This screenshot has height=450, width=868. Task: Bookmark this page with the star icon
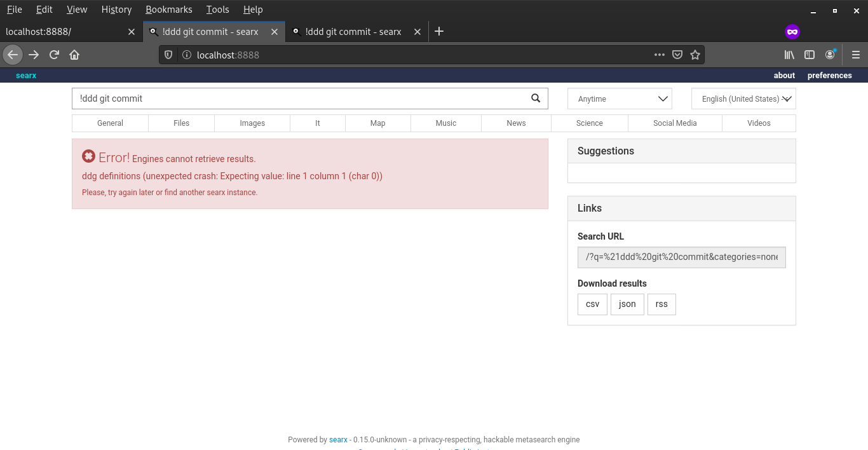[x=695, y=55]
